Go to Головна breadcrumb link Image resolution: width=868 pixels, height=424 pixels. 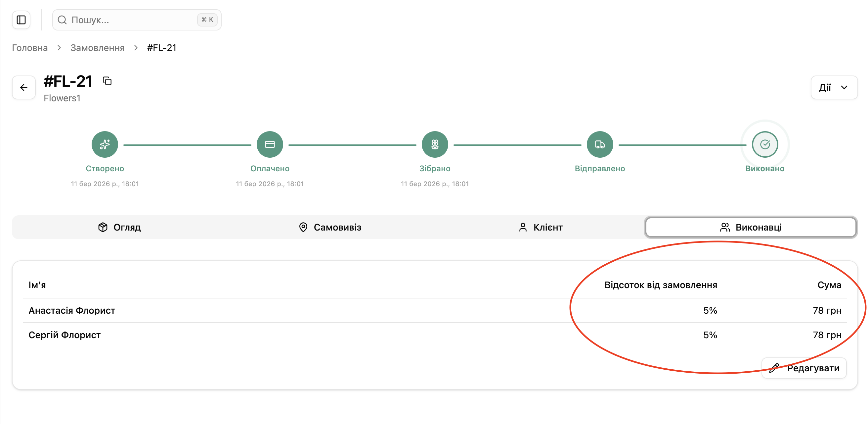pyautogui.click(x=30, y=48)
